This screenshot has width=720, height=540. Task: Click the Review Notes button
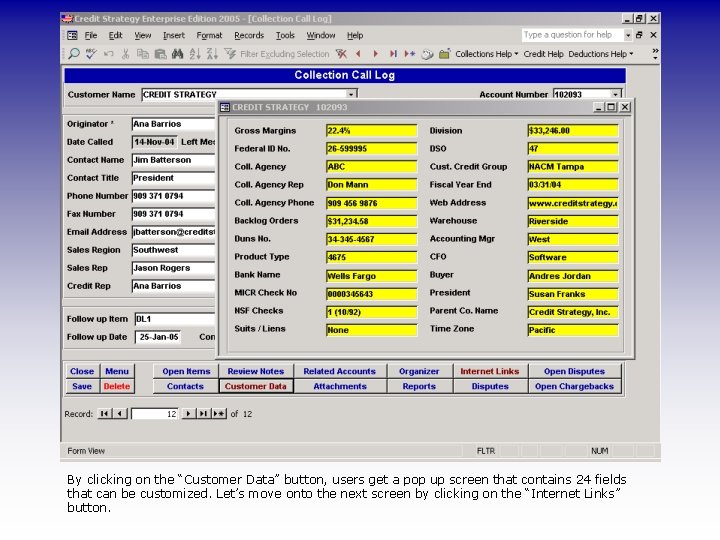(256, 371)
